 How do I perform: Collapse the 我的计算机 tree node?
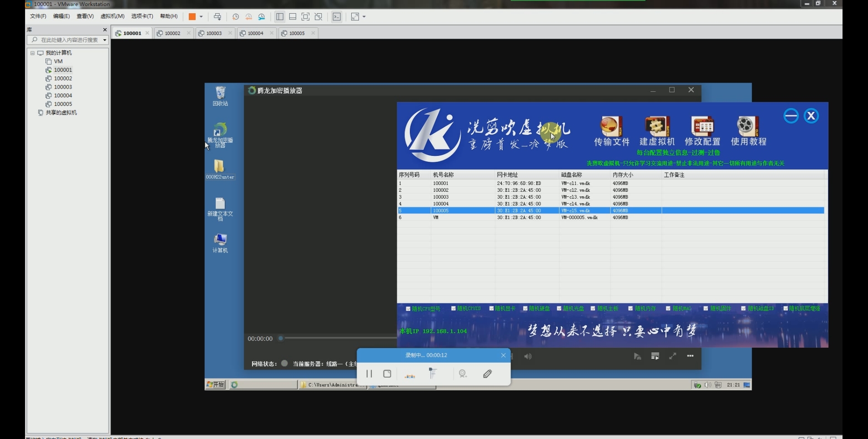[32, 53]
